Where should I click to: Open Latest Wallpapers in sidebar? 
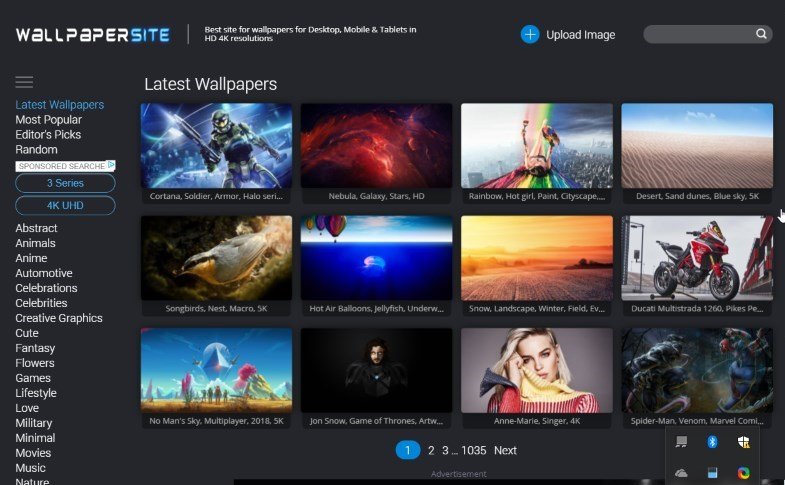point(60,105)
